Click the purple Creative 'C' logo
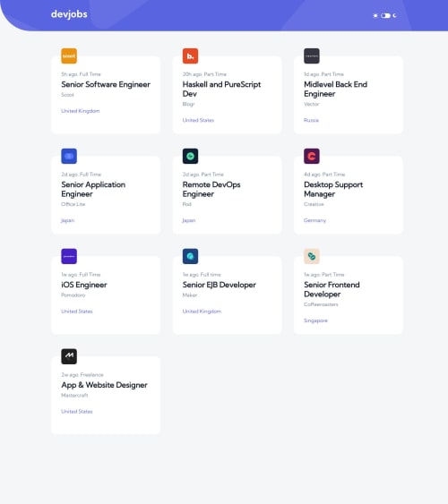The image size is (448, 504). click(x=312, y=157)
